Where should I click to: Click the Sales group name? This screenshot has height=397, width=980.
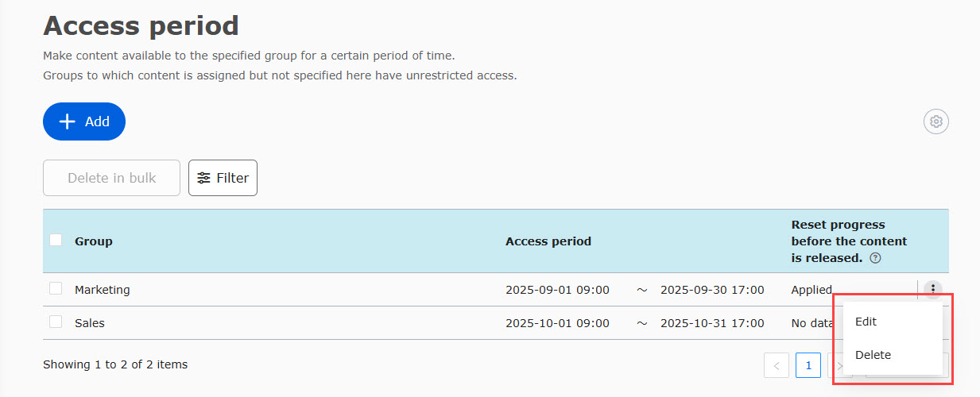coord(90,323)
